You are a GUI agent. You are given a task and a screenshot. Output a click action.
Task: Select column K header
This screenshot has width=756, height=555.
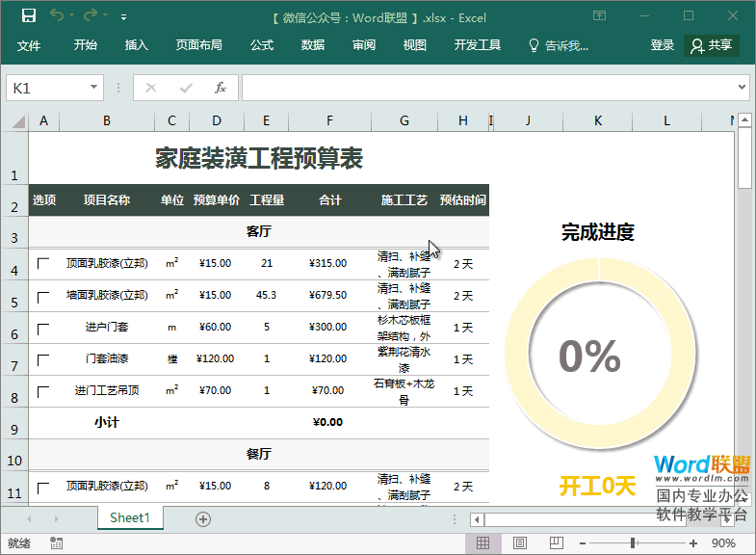click(x=598, y=120)
